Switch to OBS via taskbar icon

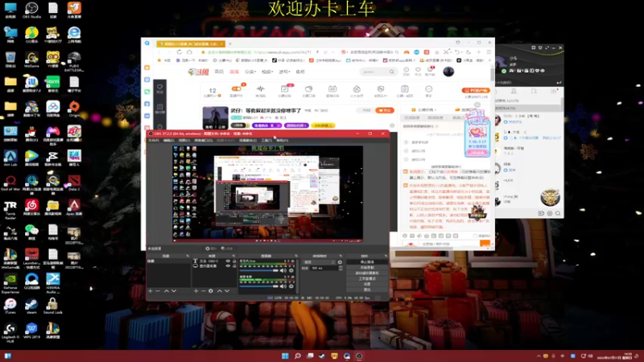point(359,356)
